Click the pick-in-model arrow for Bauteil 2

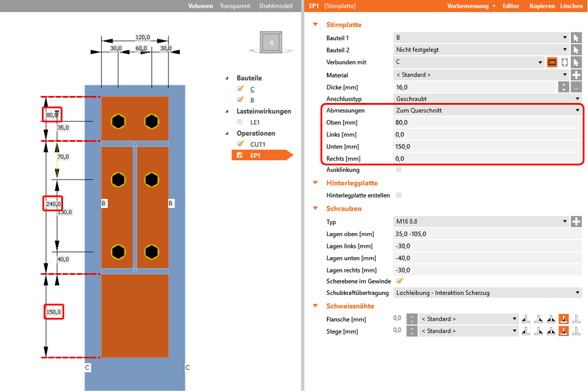click(576, 50)
